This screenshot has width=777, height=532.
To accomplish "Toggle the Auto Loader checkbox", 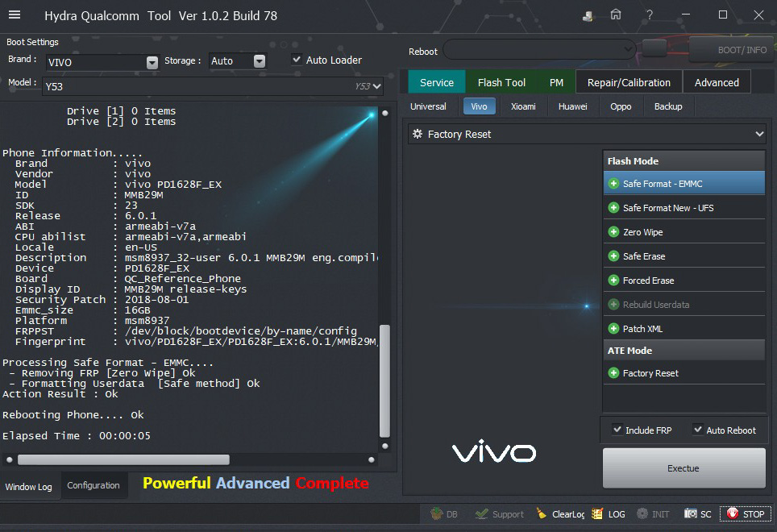I will click(297, 60).
